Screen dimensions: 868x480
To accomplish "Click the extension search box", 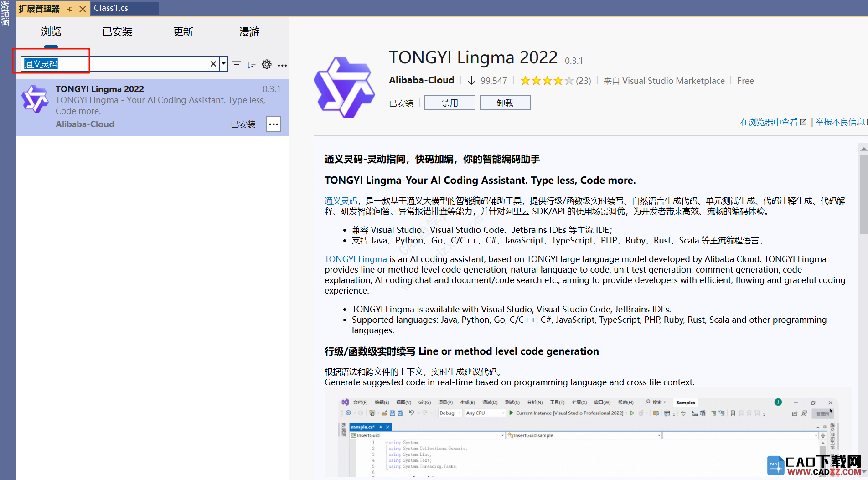I will pos(119,64).
